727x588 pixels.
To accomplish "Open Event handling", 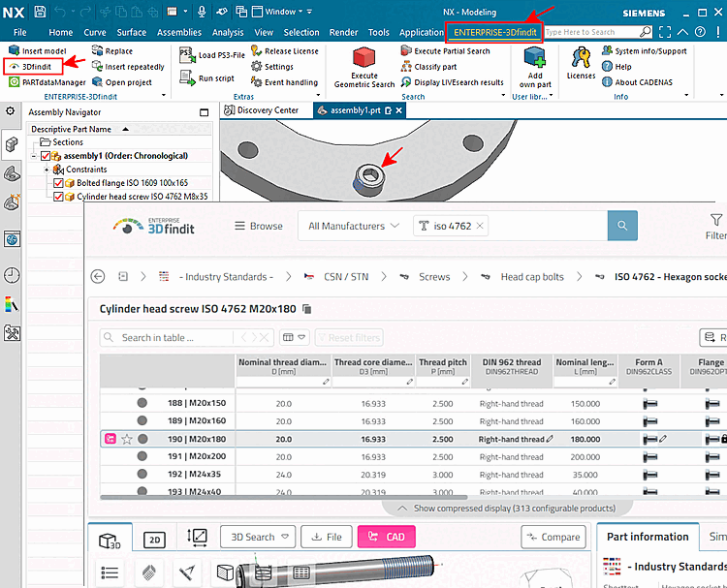I will coord(284,82).
